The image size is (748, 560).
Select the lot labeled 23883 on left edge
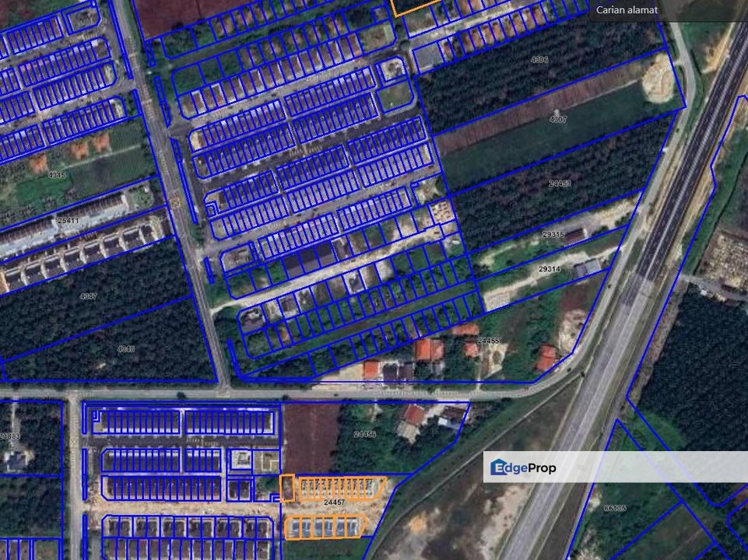(9, 438)
